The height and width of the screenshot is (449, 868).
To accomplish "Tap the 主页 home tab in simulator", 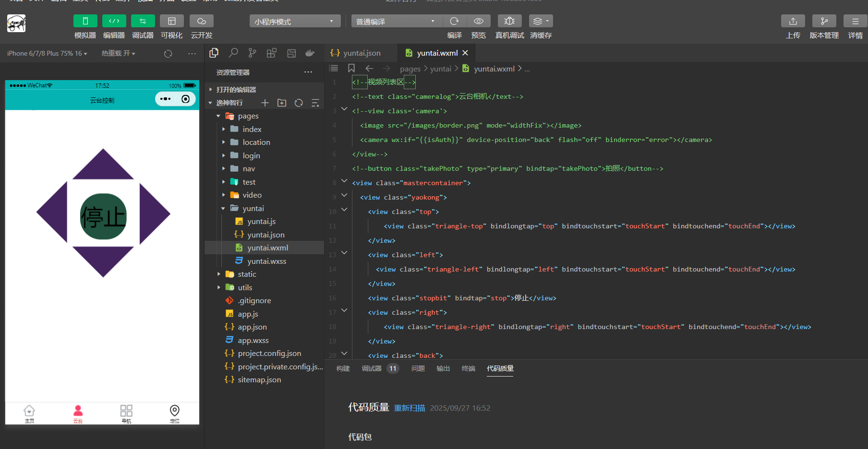I will point(29,414).
